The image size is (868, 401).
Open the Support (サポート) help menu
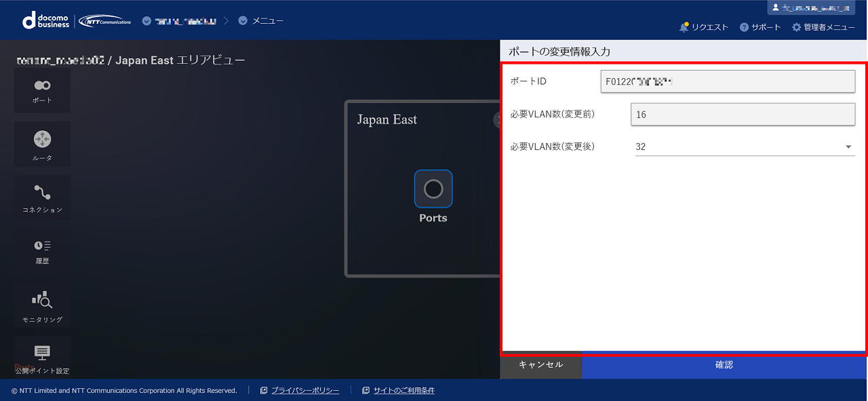click(760, 27)
